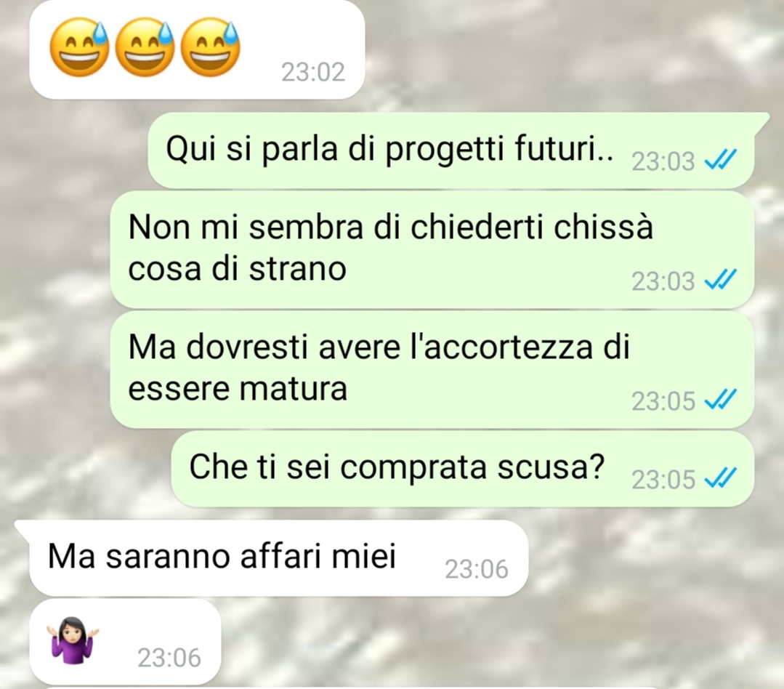Tap read receipt ticks on 'progetti futuri' message
The height and width of the screenshot is (689, 784).
pyautogui.click(x=720, y=160)
